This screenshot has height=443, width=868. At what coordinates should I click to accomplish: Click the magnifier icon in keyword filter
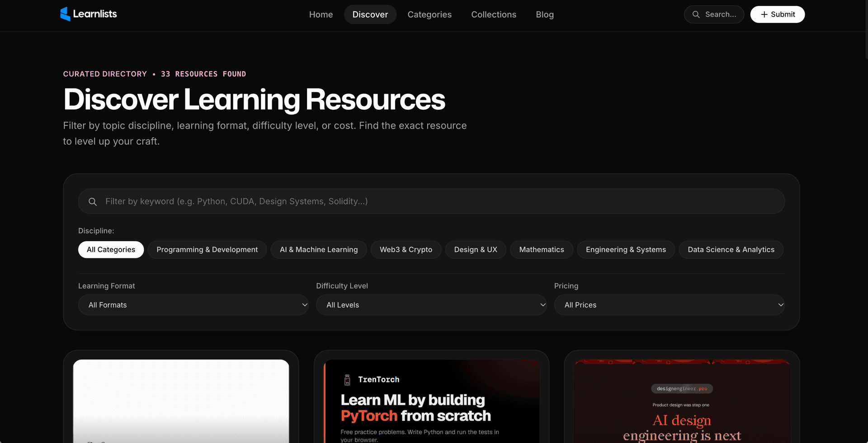93,201
